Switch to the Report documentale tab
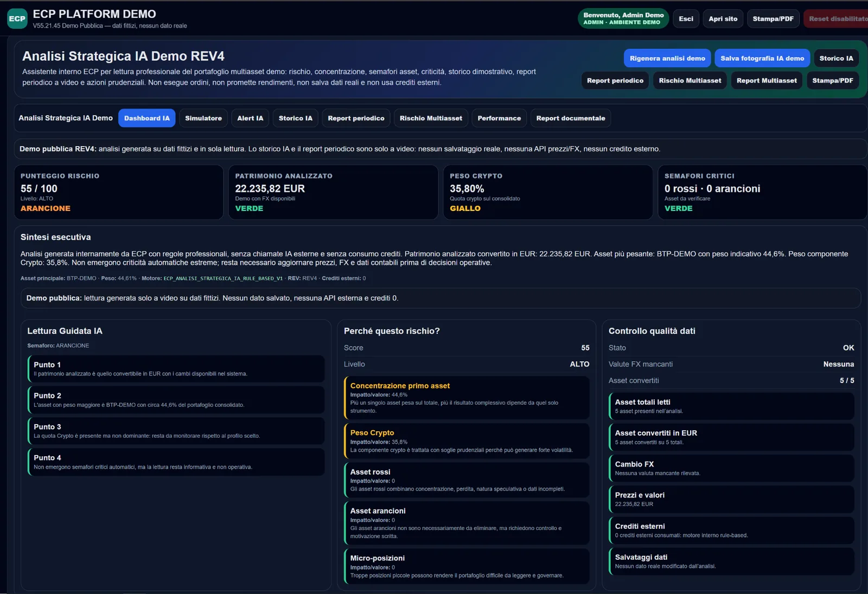Screen dimensions: 868x594 coord(571,118)
